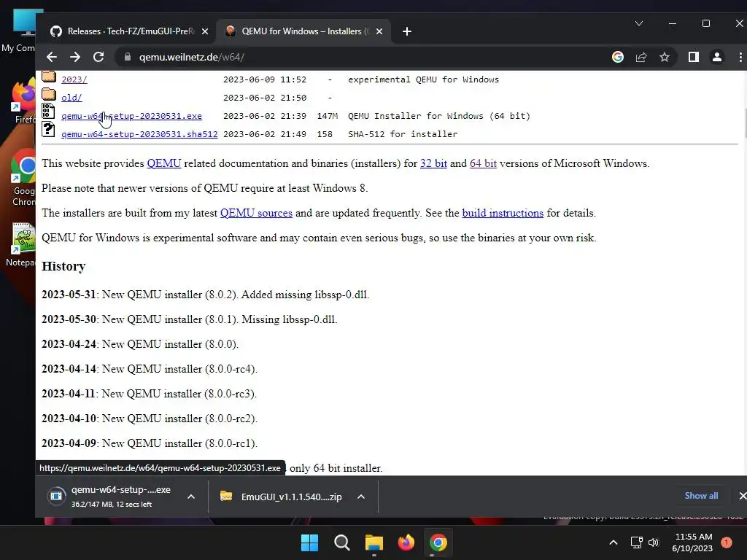Screen dimensions: 747x560
Task: Open the old/ directory link
Action: click(71, 98)
